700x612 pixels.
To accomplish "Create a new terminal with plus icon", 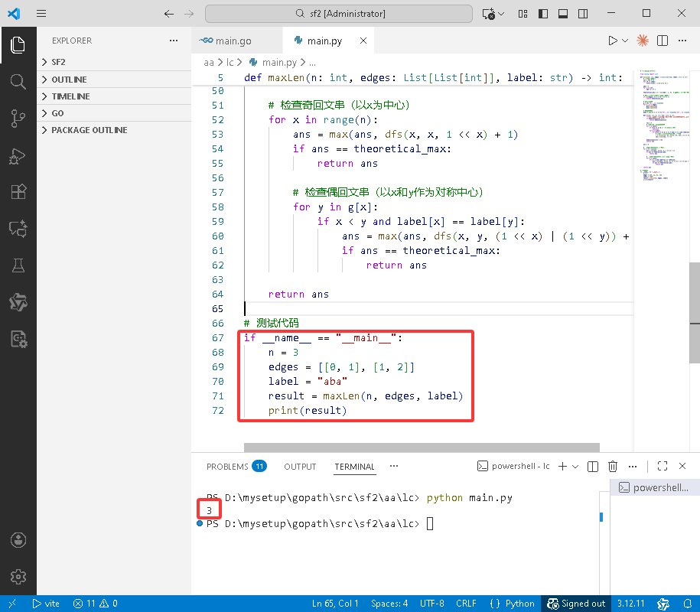I will pyautogui.click(x=562, y=467).
